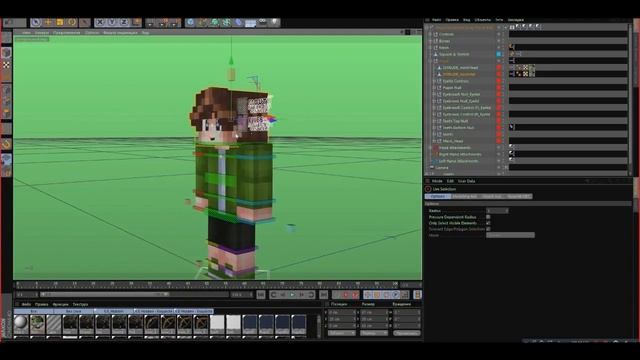Toggle the Y axis lock

coord(112,22)
